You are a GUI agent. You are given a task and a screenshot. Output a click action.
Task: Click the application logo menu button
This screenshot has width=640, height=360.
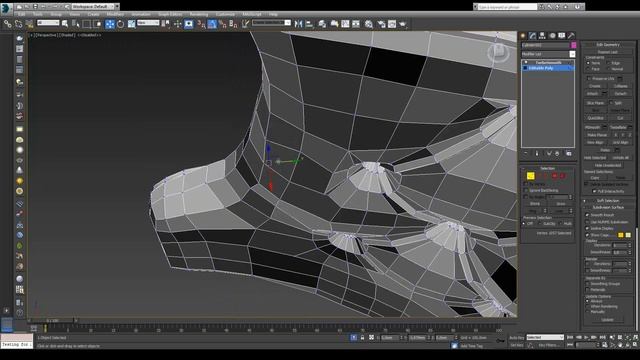pyautogui.click(x=6, y=8)
